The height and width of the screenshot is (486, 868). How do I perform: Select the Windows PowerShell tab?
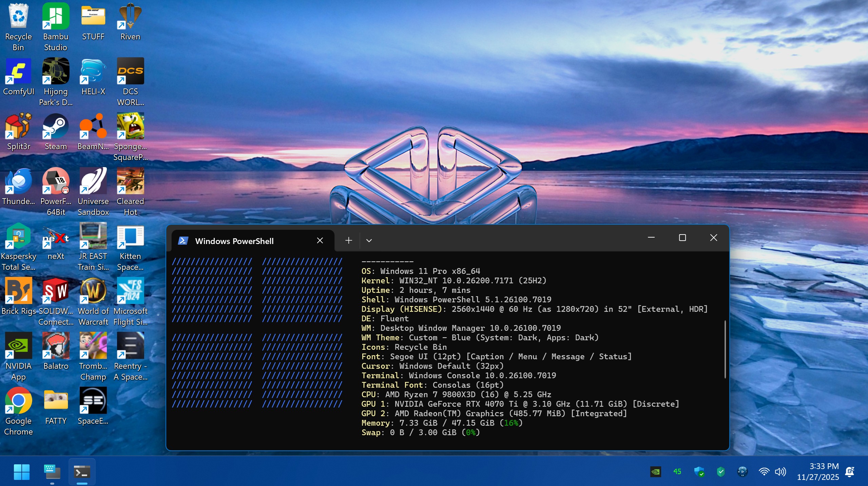point(234,241)
